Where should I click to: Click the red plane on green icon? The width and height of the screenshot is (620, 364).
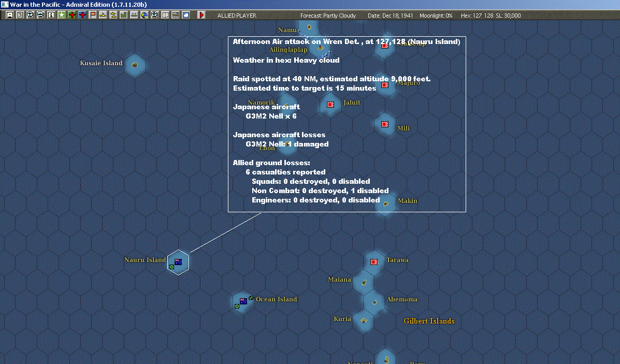coord(72,15)
